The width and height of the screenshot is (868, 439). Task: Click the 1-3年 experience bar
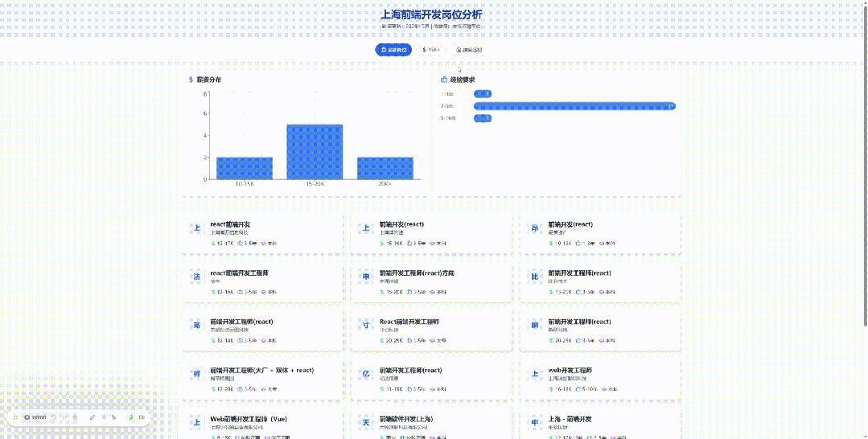click(x=483, y=94)
